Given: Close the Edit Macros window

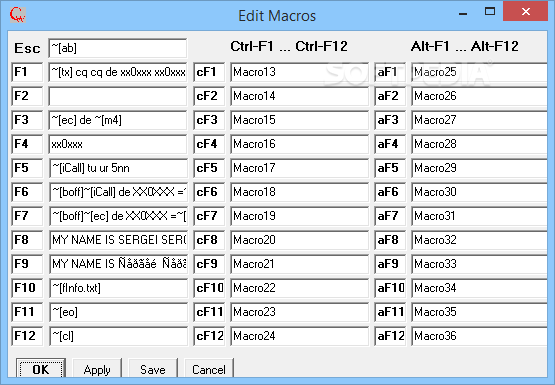Looking at the screenshot, I should pyautogui.click(x=526, y=11).
